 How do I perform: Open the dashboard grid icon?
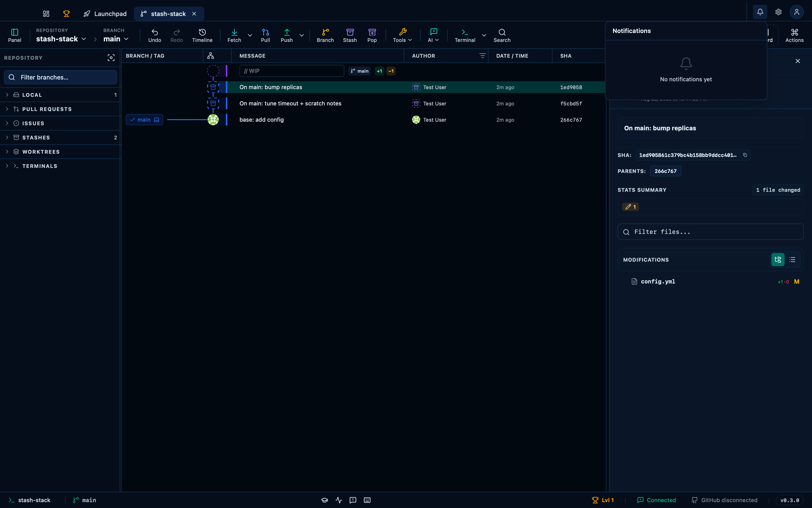pyautogui.click(x=46, y=13)
